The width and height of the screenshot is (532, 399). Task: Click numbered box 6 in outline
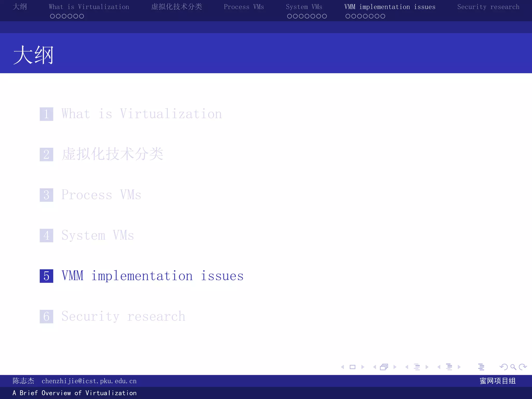tap(46, 316)
